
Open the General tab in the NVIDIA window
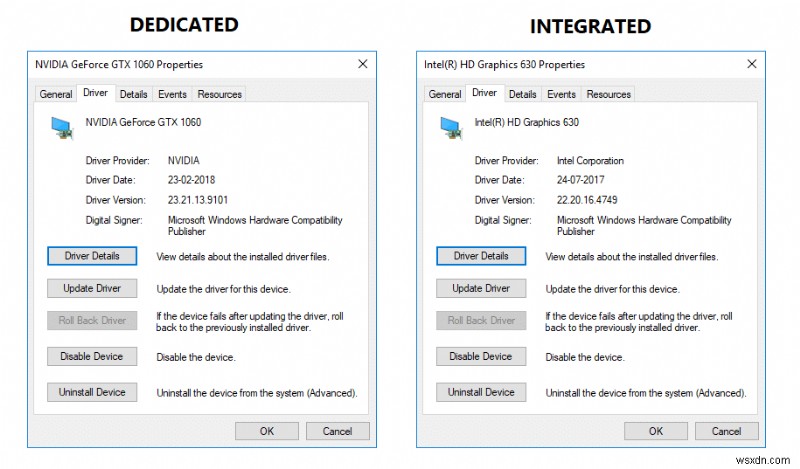coord(56,94)
